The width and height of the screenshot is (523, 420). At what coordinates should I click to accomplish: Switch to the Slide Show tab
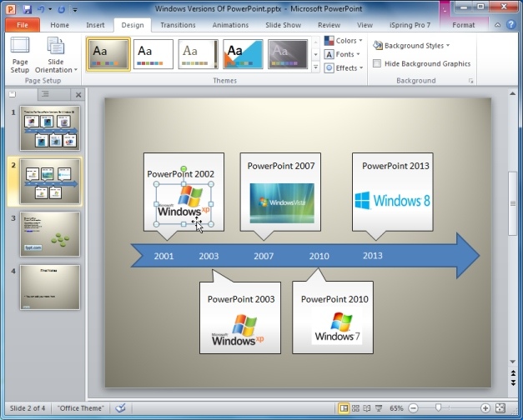pos(283,25)
